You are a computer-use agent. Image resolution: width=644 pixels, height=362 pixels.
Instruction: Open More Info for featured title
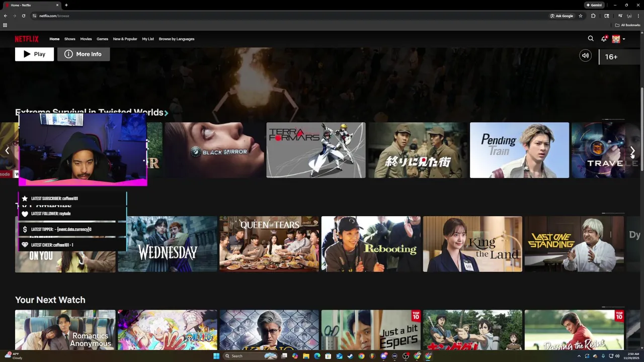[84, 54]
